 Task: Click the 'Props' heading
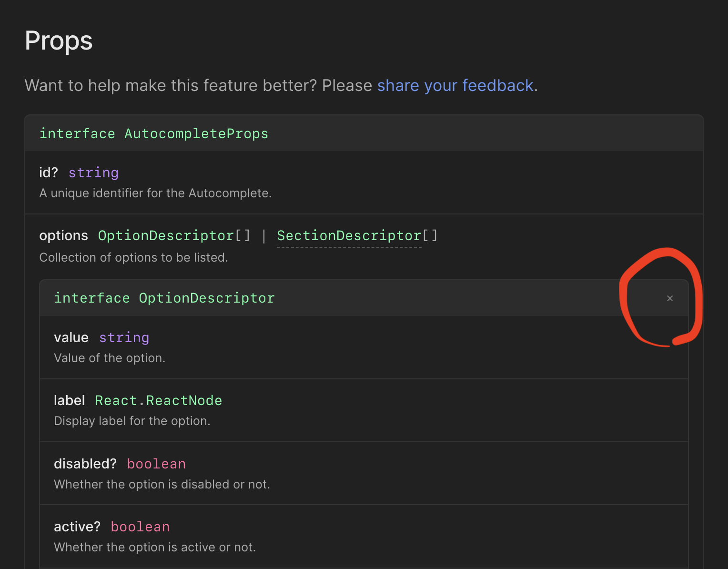[x=59, y=41]
